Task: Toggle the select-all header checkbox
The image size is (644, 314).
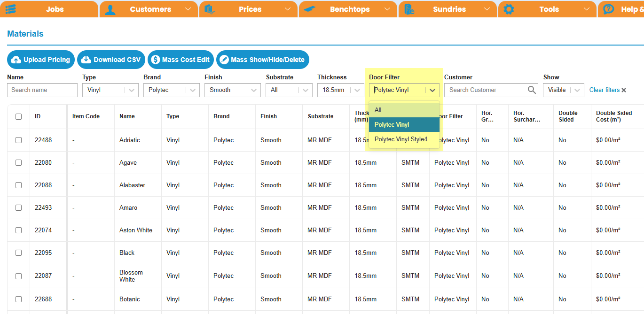Action: 18,116
